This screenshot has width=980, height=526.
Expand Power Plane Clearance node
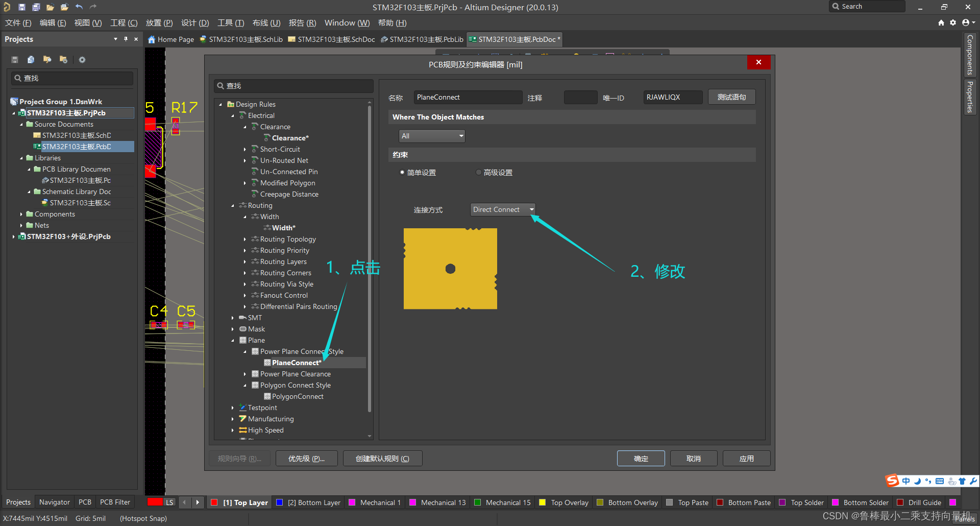click(x=245, y=374)
